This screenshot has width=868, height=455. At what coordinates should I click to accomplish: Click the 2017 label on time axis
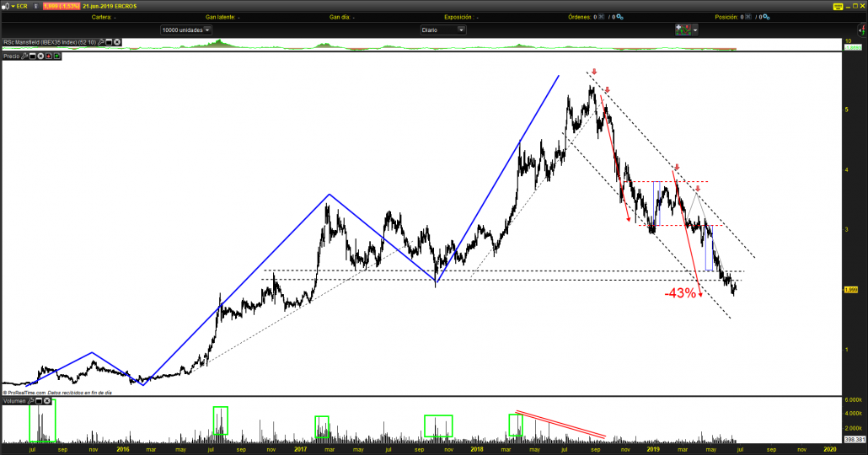[x=300, y=449]
